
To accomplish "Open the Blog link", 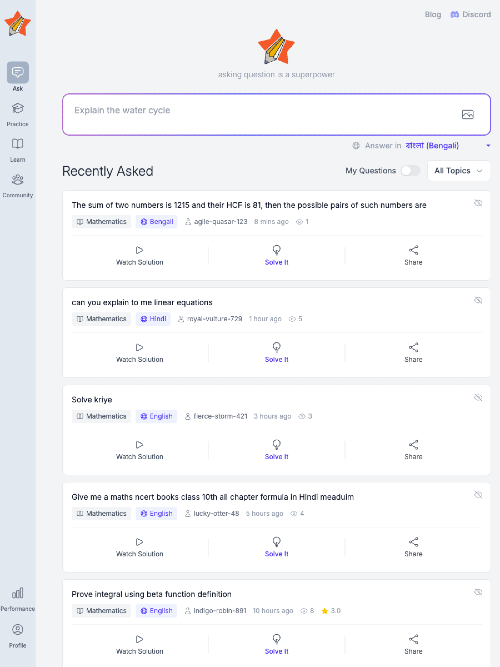I will click(x=433, y=14).
